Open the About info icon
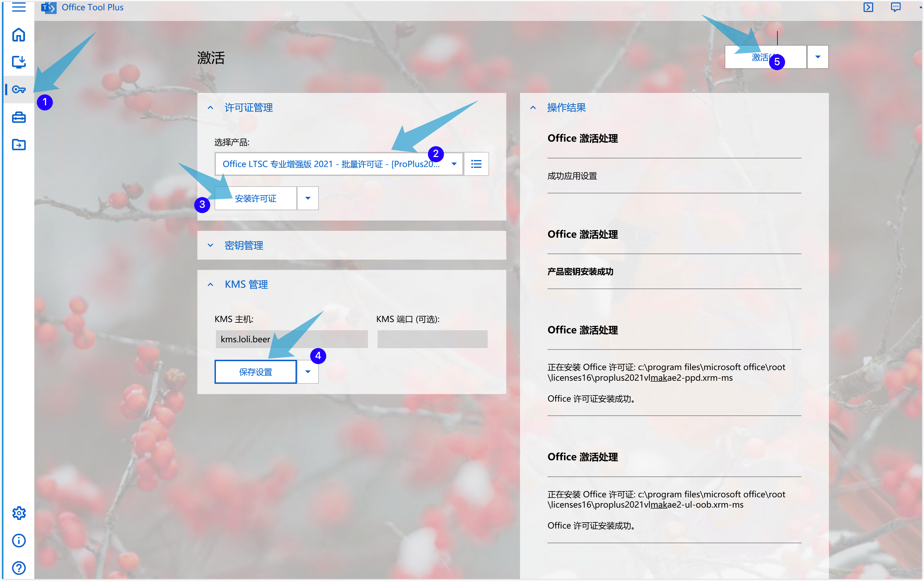 19,540
